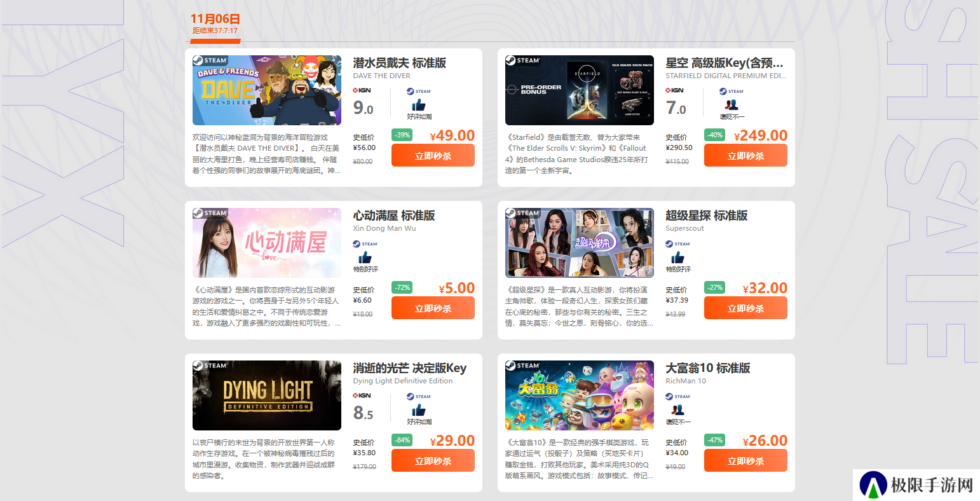Click the Steam badge on Dying Light image

coord(210,366)
